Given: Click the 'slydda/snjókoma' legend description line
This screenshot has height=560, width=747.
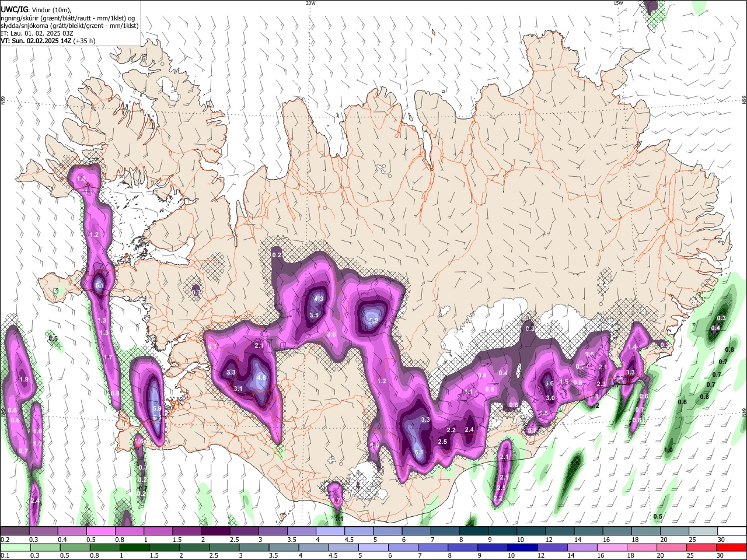Looking at the screenshot, I should point(69,26).
